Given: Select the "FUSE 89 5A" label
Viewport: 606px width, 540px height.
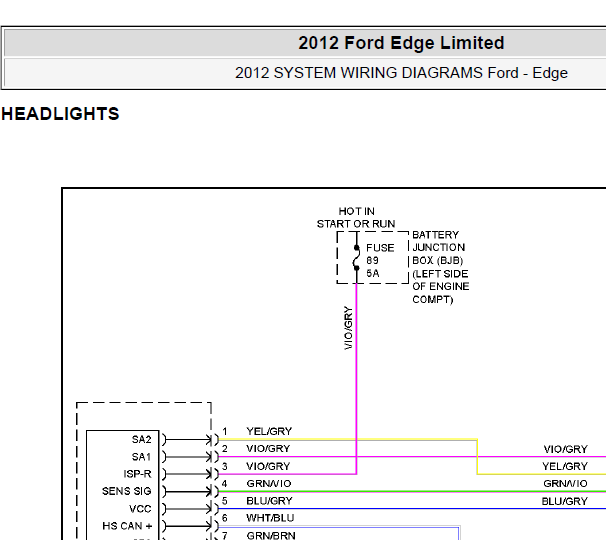Looking at the screenshot, I should tap(380, 261).
